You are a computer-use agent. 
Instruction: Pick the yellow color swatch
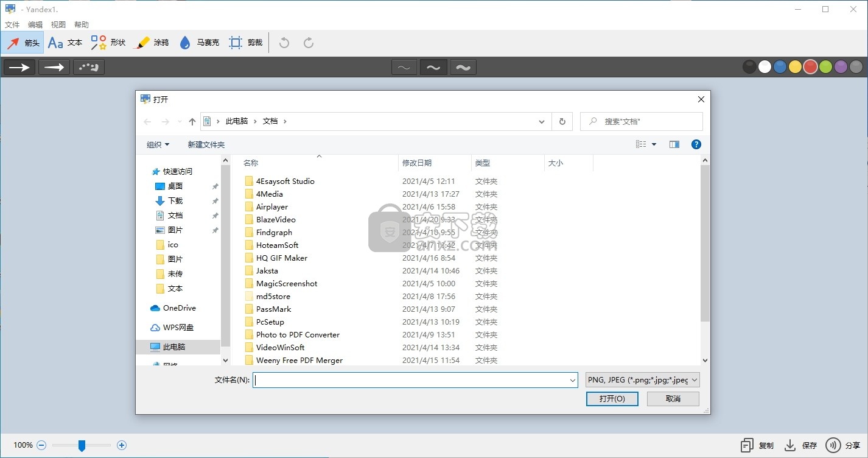click(x=795, y=67)
